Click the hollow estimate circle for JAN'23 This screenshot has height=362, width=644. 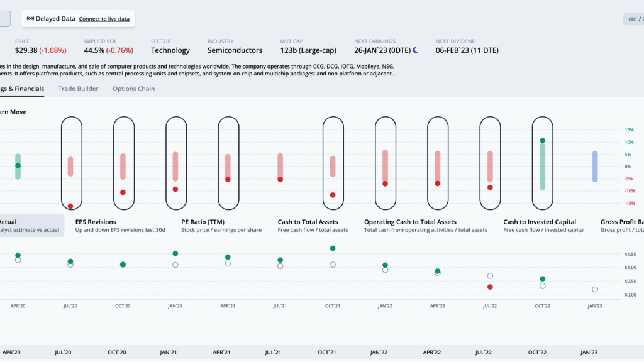click(594, 290)
